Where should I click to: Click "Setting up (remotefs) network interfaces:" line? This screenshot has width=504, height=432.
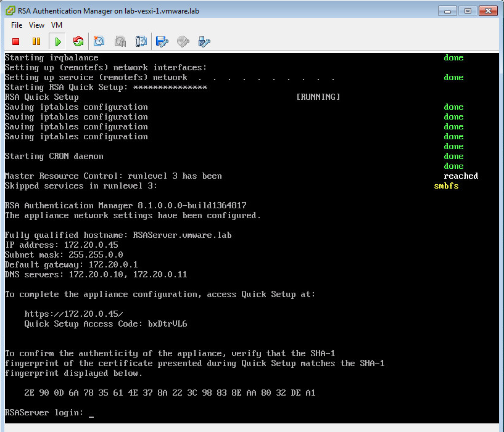click(x=105, y=67)
